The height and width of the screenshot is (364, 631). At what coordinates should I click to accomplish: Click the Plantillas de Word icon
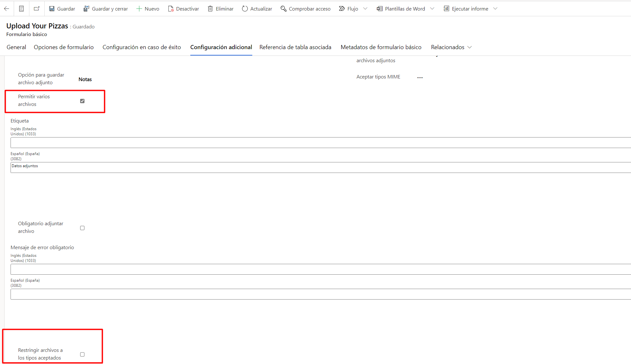tap(380, 9)
